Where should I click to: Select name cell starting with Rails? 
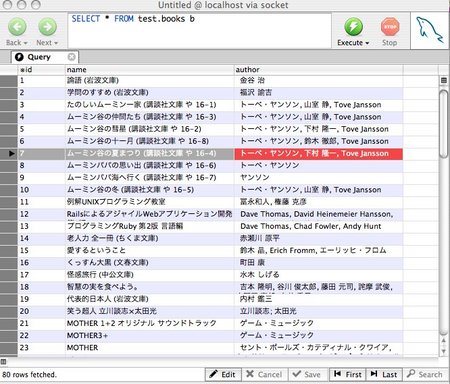tap(150, 214)
